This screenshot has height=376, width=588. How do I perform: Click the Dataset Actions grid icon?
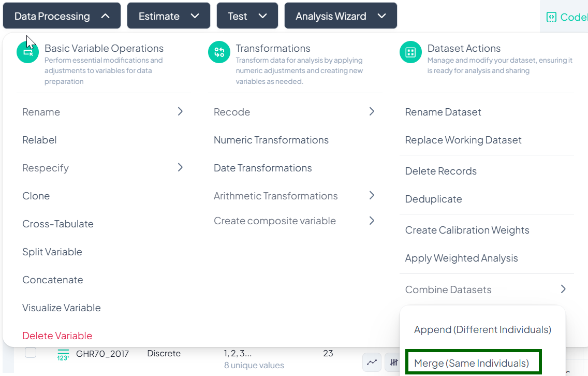410,52
